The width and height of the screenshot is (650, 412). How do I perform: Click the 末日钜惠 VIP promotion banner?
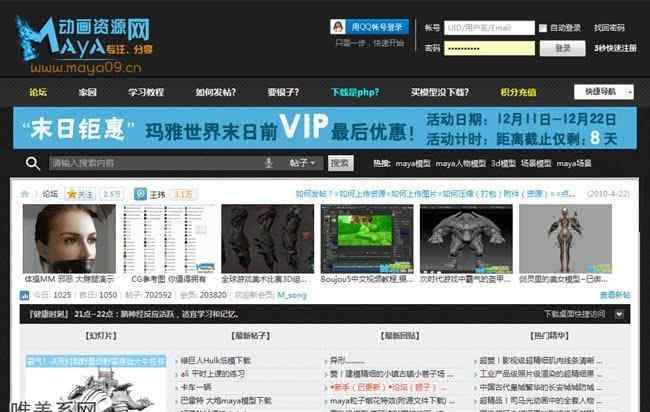click(x=324, y=130)
